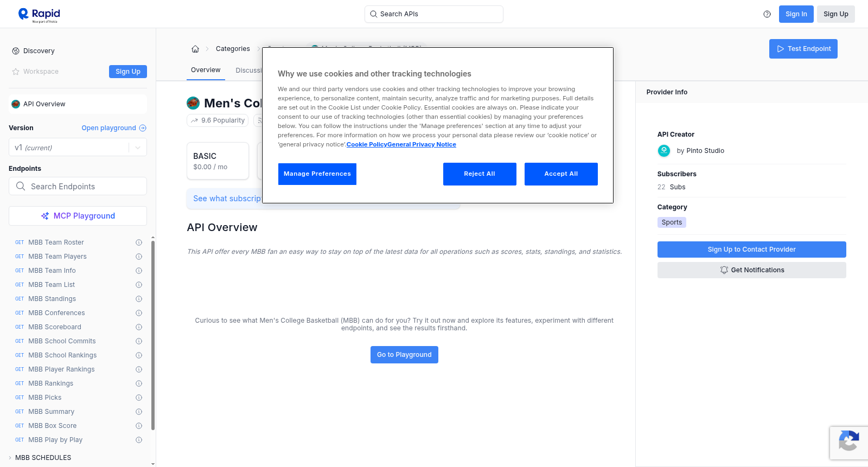Click the Sign Up button in header
The image size is (868, 467).
pos(836,14)
